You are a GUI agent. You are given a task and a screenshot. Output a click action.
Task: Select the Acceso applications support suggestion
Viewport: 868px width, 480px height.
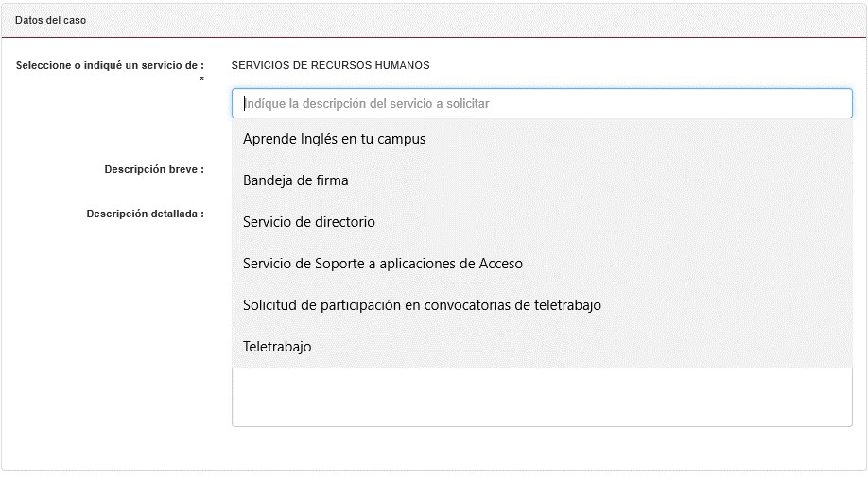383,264
